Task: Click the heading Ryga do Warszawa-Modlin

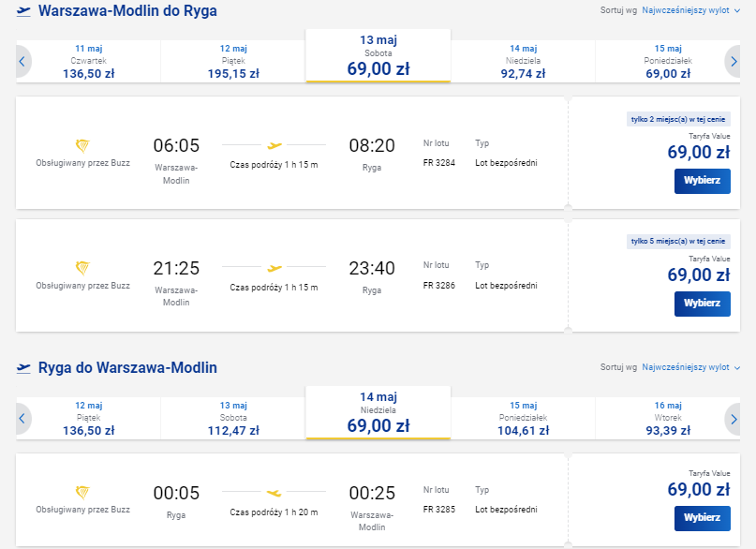Action: 127,368
